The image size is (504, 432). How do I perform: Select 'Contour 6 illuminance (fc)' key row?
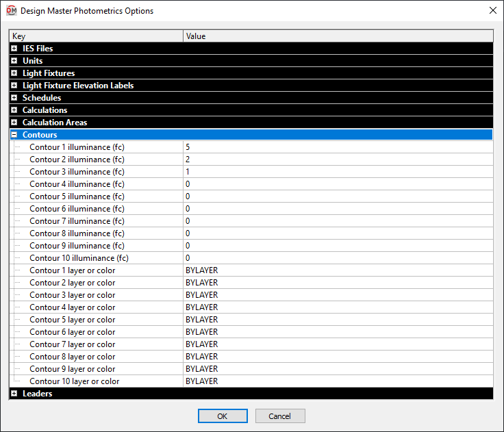pyautogui.click(x=77, y=209)
